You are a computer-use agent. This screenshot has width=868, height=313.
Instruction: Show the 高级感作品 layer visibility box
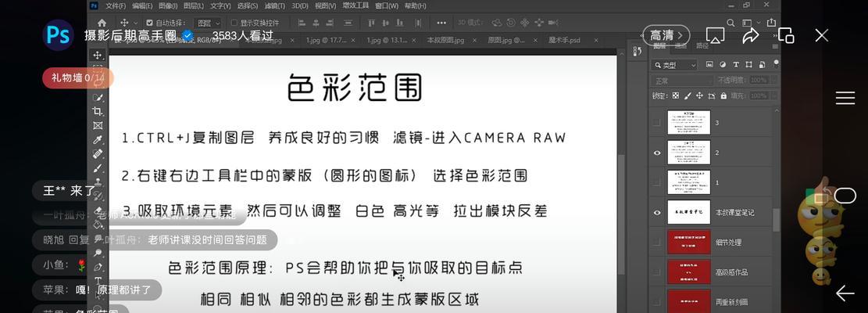tap(657, 272)
